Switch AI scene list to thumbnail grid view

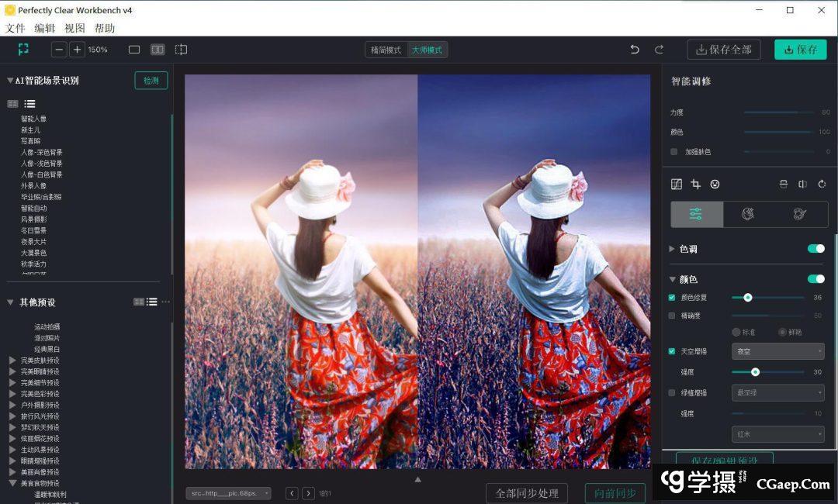(x=12, y=104)
